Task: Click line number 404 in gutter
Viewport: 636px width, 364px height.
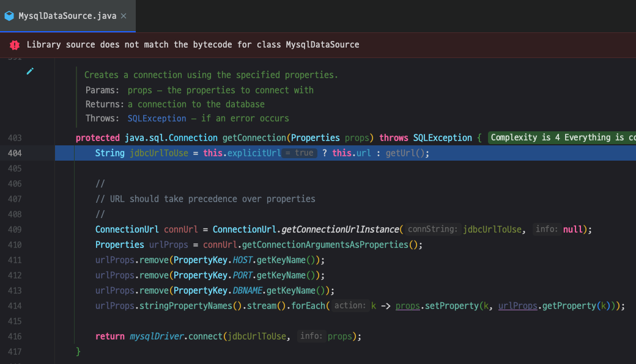Action: click(x=15, y=153)
